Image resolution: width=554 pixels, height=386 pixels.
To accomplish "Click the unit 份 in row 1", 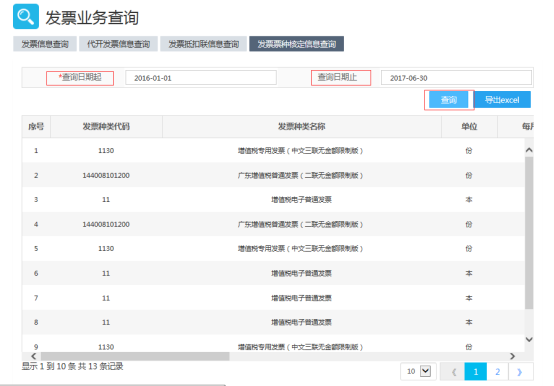I will 469,151.
